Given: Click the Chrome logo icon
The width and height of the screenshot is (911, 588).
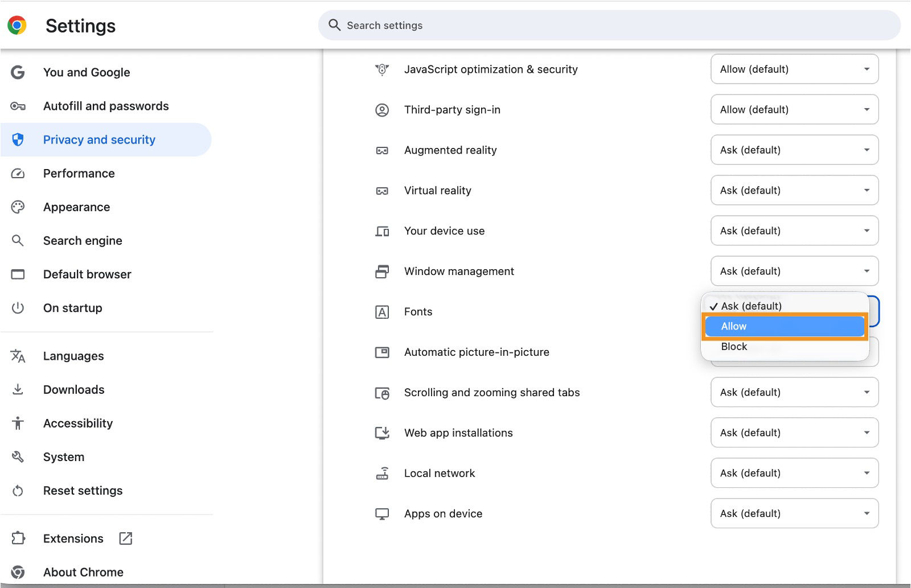Looking at the screenshot, I should coord(17,26).
